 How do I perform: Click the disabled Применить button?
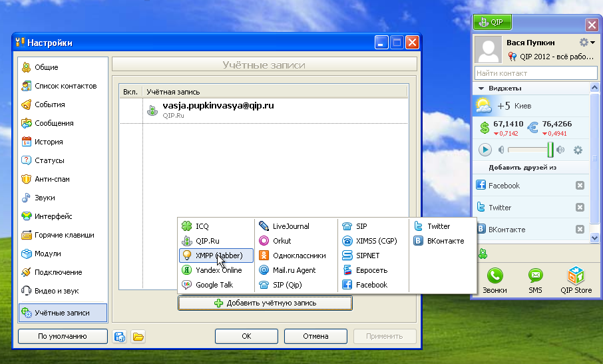click(385, 336)
